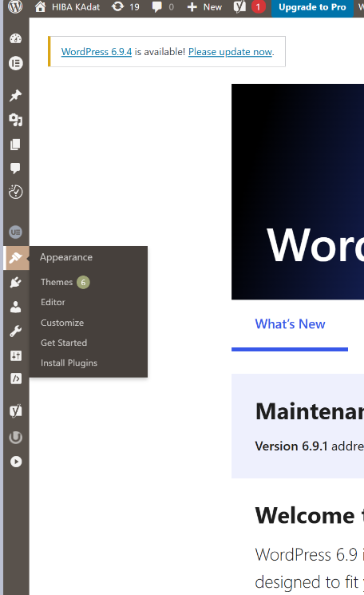
Task: Open the Posts pushpin sidebar icon
Action: coord(15,95)
